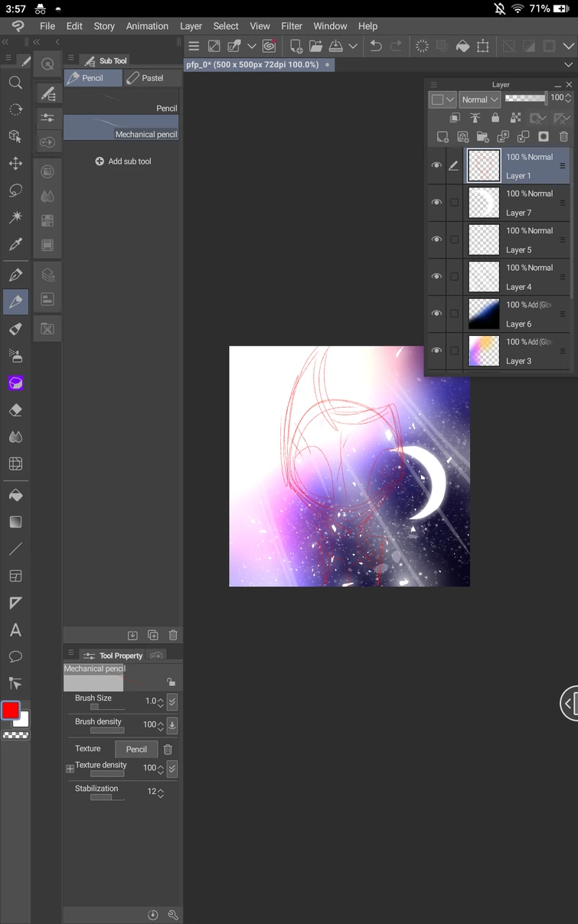The height and width of the screenshot is (924, 578).
Task: Toggle the lock icon in Tool Property preview
Action: 171,682
